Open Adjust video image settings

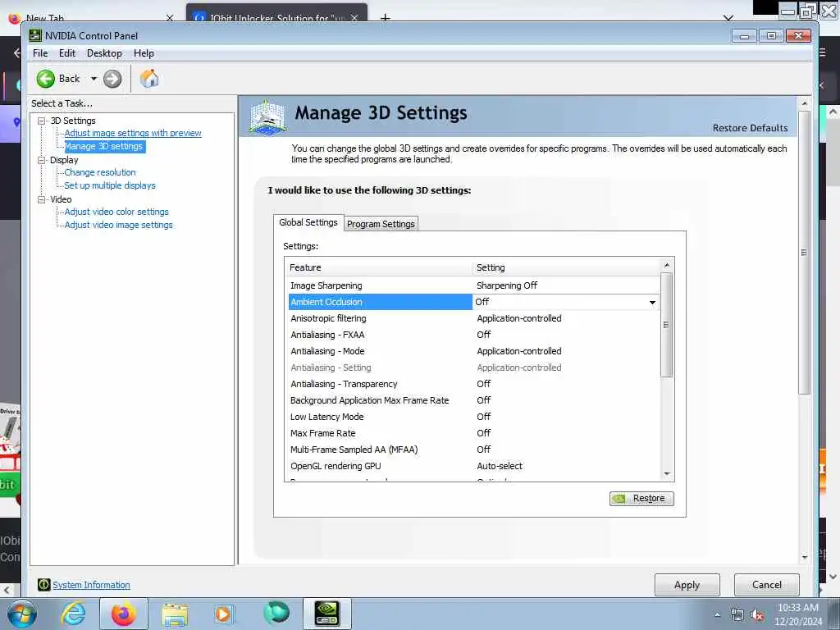118,225
